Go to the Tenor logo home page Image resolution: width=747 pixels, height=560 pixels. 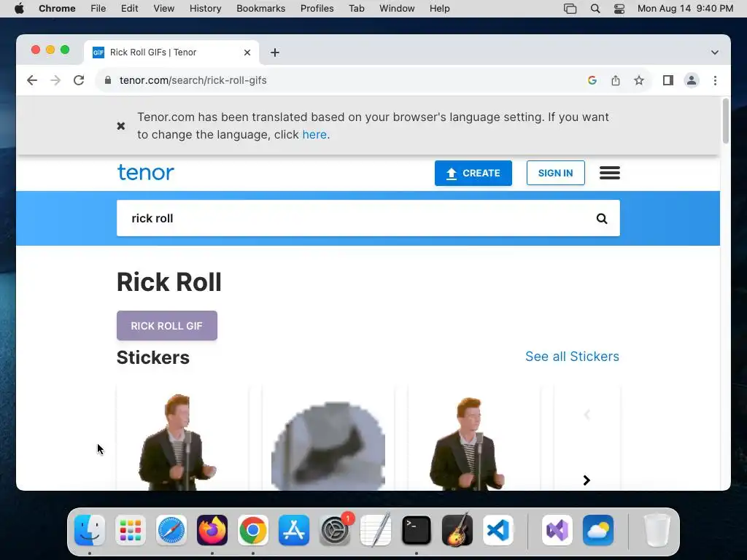tap(146, 172)
